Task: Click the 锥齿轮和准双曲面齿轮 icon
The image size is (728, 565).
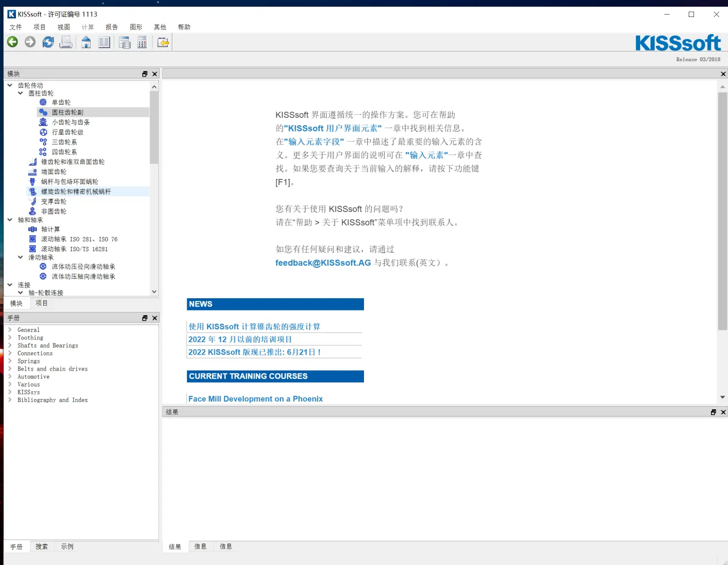Action: [33, 162]
